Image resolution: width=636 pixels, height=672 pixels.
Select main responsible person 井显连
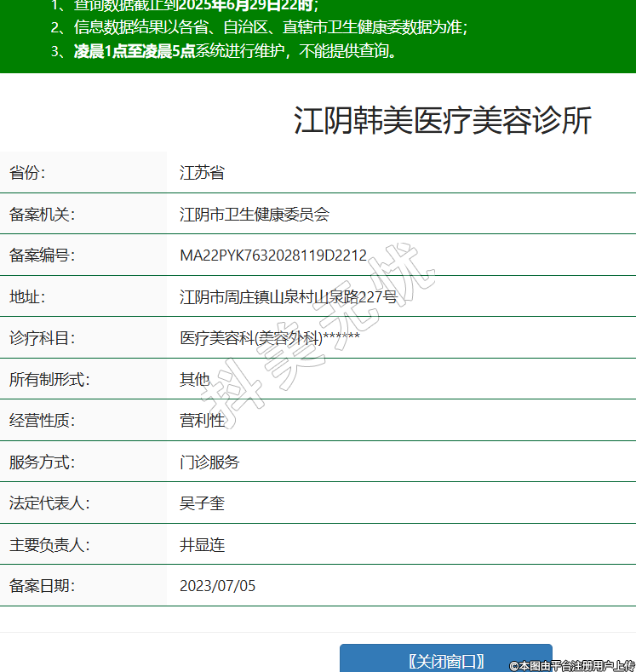tap(202, 545)
